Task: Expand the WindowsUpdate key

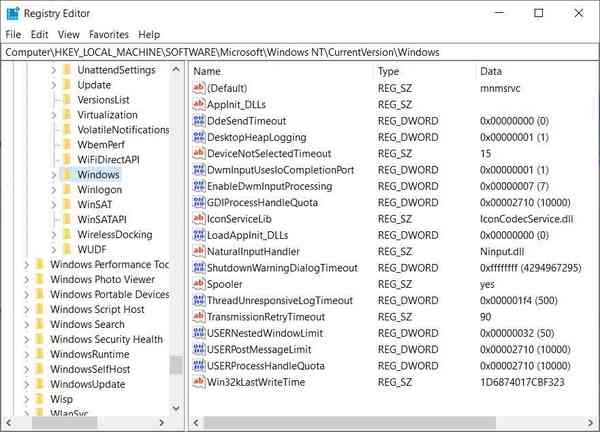Action: pos(26,384)
